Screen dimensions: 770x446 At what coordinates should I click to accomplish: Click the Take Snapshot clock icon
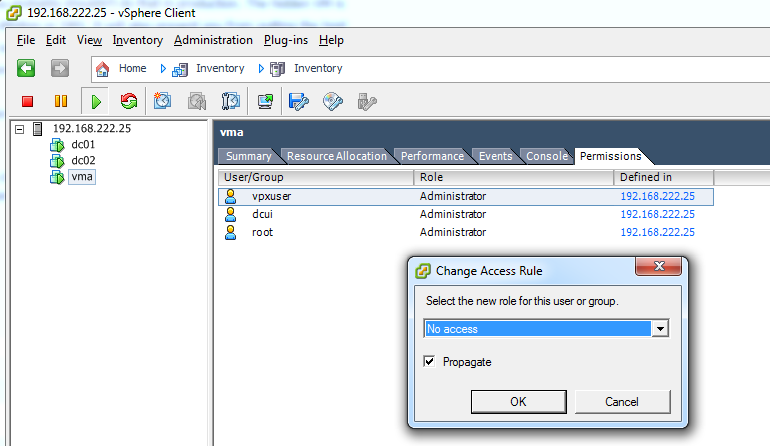pos(162,101)
